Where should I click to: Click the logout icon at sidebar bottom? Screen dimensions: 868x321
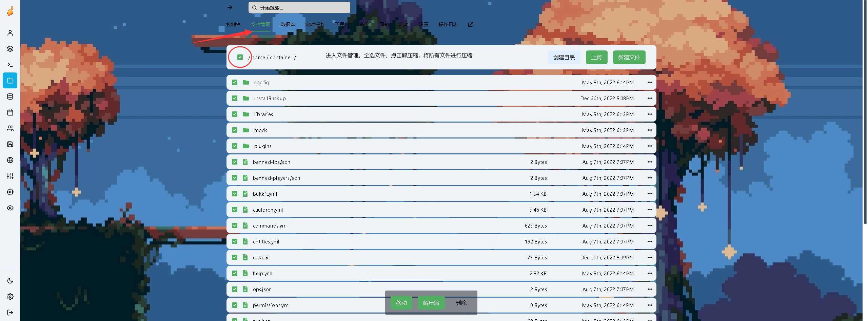coord(10,313)
